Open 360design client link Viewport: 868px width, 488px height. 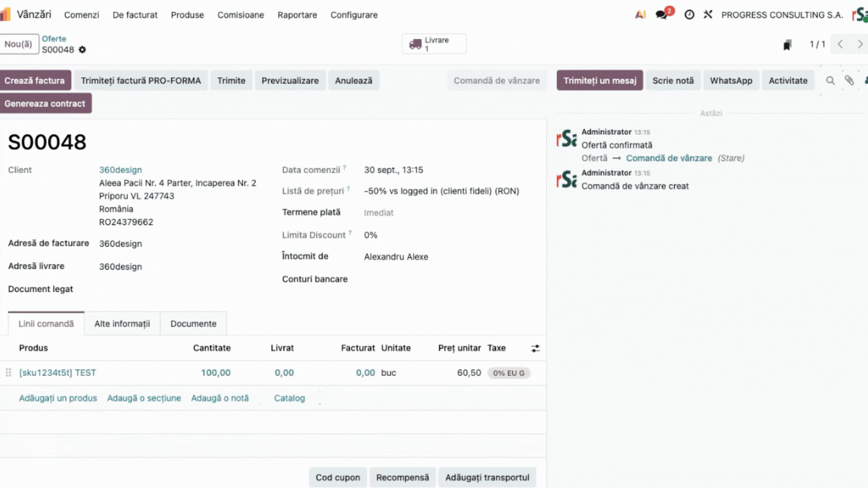[121, 170]
